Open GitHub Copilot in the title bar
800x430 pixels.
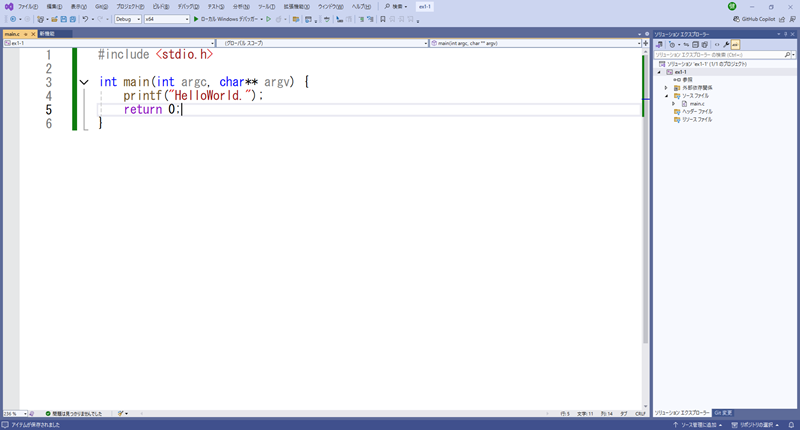[758, 19]
